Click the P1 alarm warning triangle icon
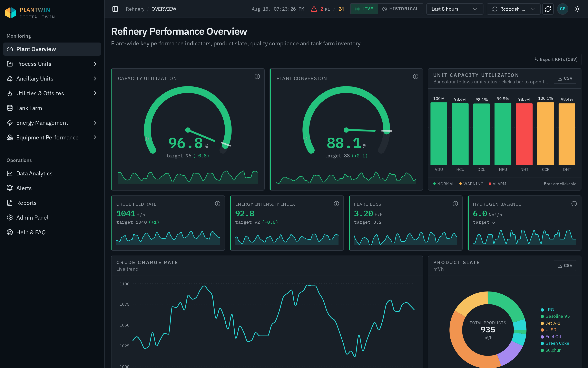Viewport: 588px width, 368px height. tap(314, 9)
